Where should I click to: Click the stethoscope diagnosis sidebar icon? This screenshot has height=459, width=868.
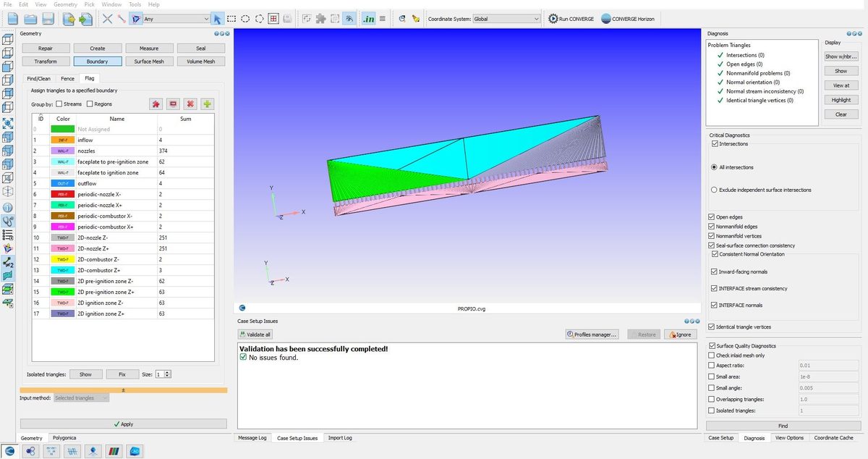click(x=8, y=221)
